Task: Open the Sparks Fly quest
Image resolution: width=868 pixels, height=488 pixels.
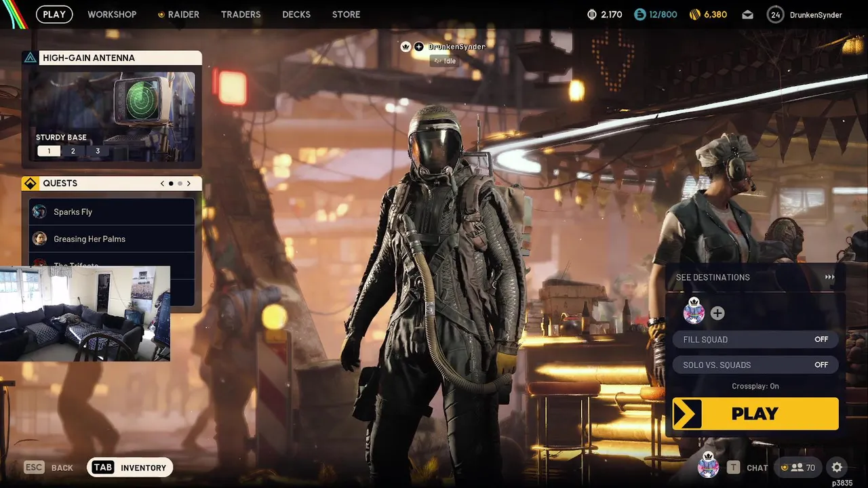Action: [112, 211]
